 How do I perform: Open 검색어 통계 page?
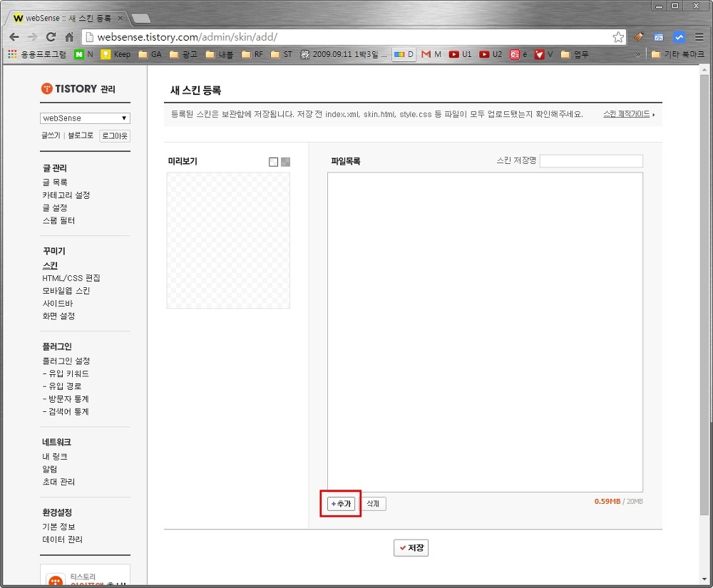coord(66,412)
